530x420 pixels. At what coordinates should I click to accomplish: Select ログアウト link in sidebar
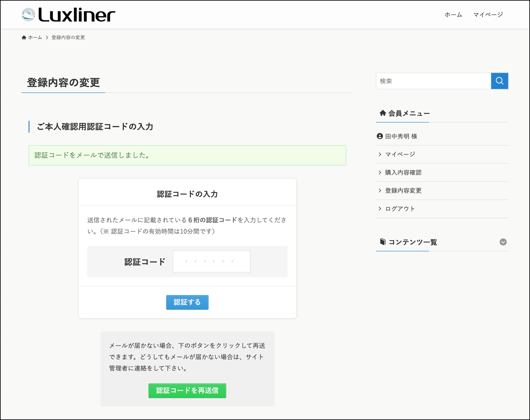tap(400, 209)
